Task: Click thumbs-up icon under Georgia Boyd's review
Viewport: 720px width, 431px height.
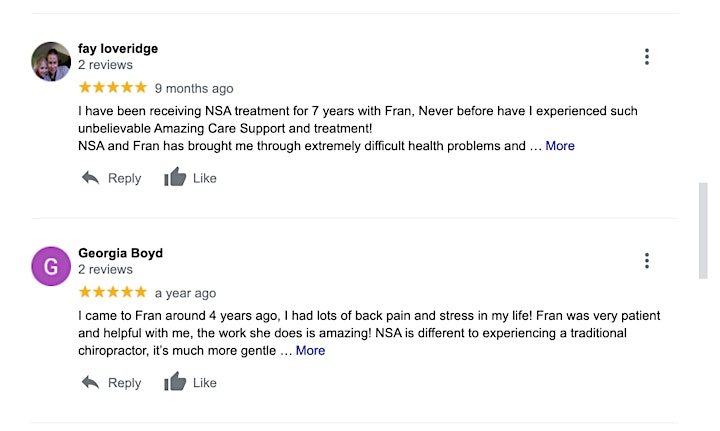Action: pyautogui.click(x=175, y=381)
